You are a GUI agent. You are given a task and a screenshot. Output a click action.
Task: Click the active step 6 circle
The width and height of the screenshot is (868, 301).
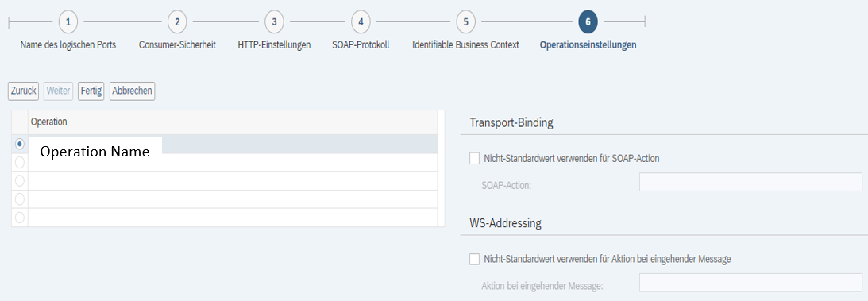pyautogui.click(x=588, y=22)
